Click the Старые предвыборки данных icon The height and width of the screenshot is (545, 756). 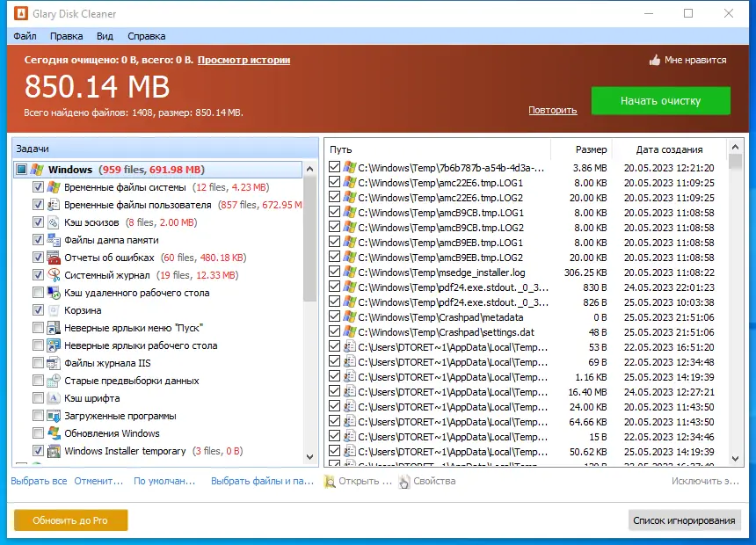(54, 381)
